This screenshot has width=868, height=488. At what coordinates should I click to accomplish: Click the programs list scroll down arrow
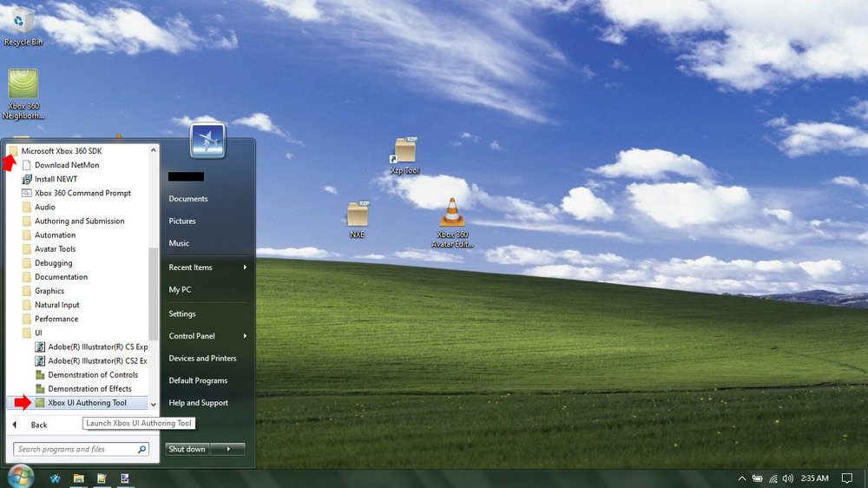click(154, 405)
